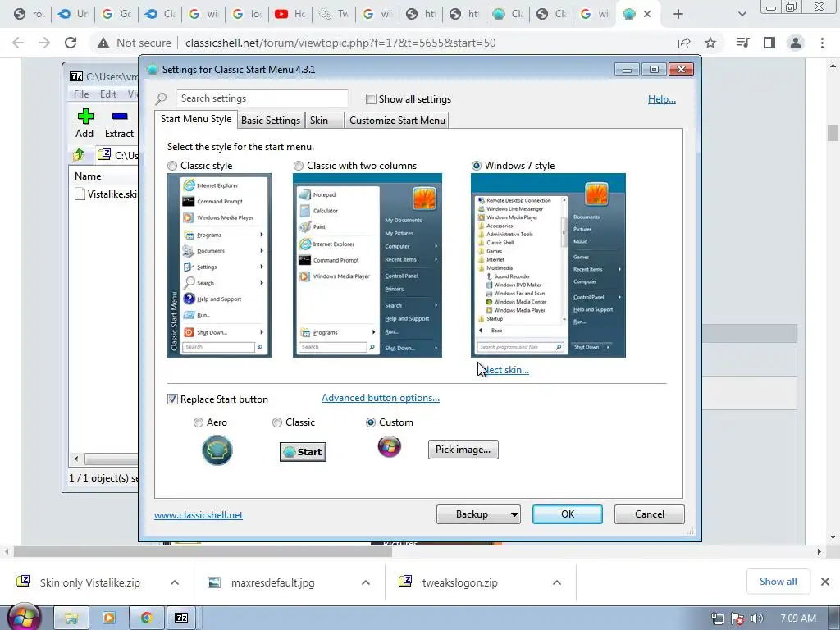Click the network tray icon
The image size is (840, 630).
tap(718, 619)
